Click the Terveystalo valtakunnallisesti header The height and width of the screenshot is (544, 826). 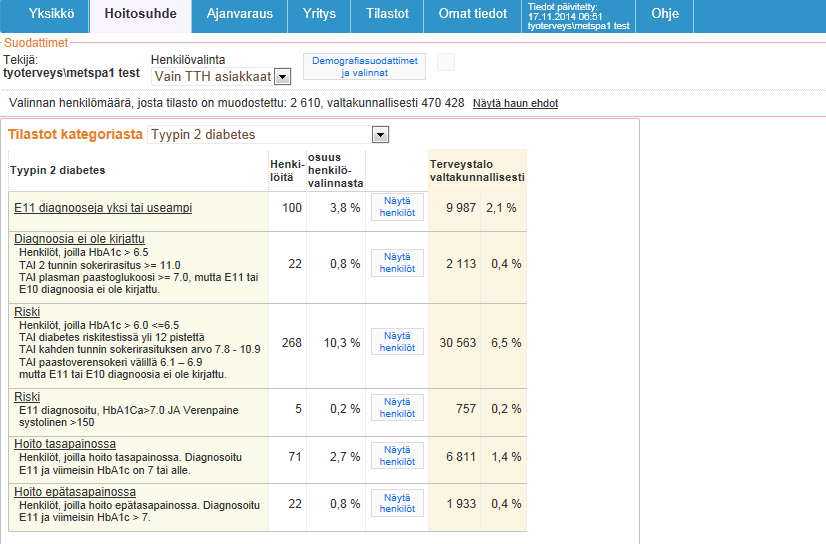click(477, 171)
